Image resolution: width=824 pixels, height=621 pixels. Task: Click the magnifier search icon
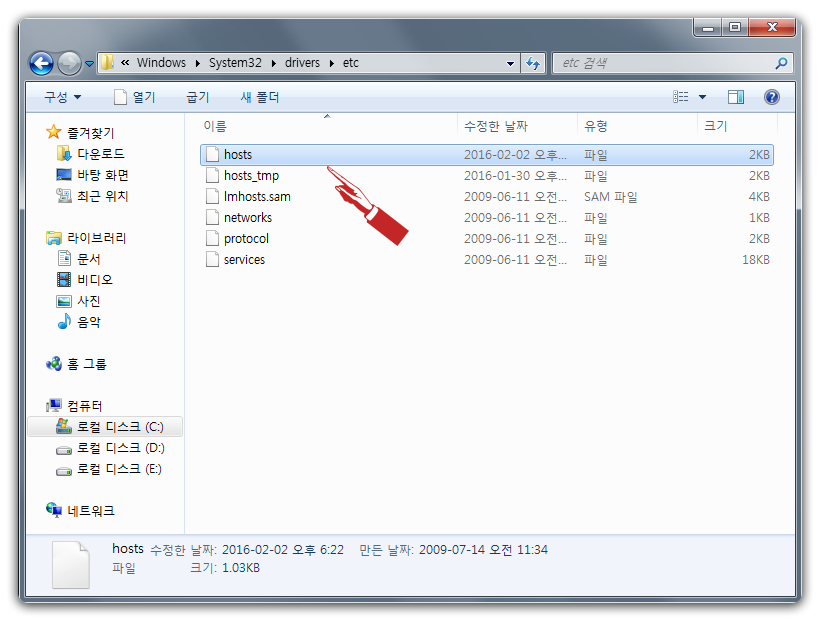tap(781, 63)
